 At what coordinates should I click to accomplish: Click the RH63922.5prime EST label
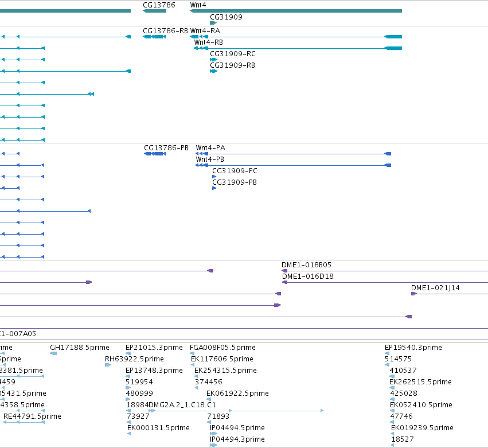tap(134, 359)
